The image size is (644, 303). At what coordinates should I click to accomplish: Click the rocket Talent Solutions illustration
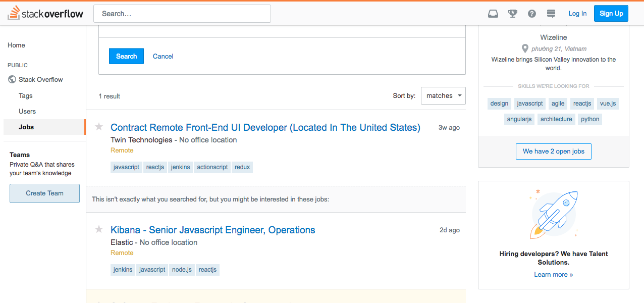pyautogui.click(x=553, y=214)
